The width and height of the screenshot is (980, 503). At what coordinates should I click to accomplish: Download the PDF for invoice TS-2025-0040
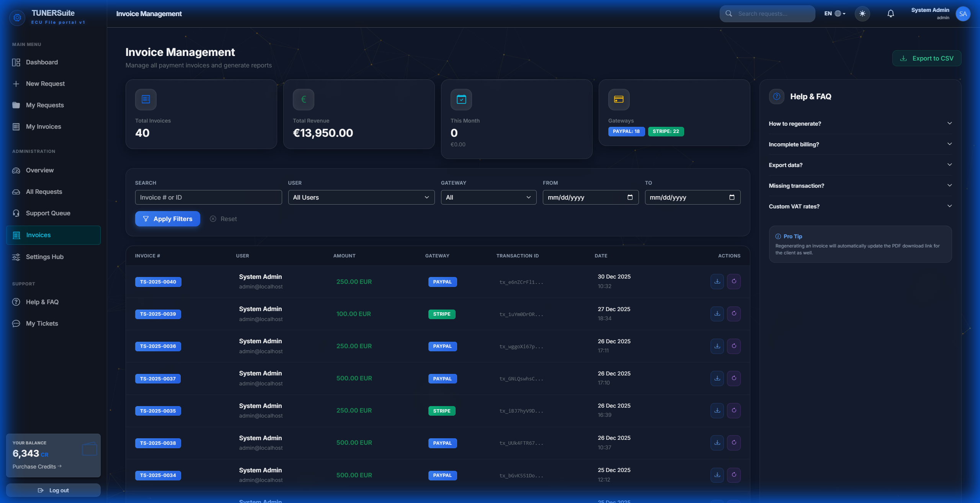(717, 281)
